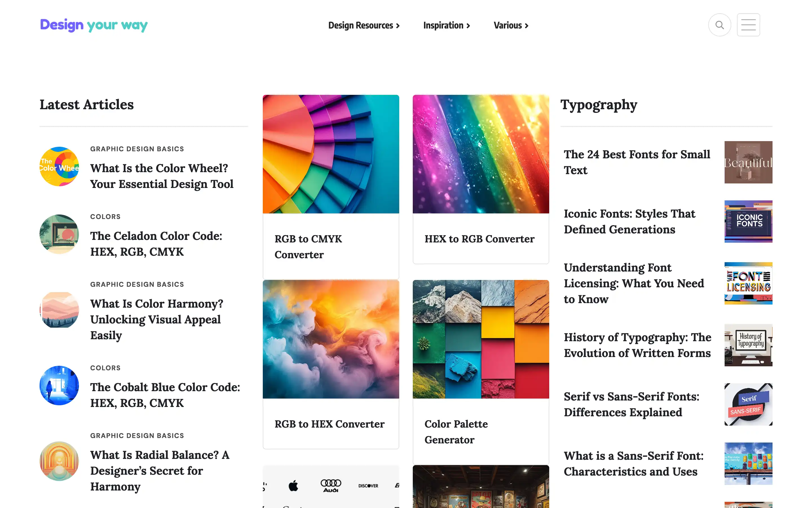This screenshot has width=812, height=508.
Task: Click the Typography section heading
Action: click(599, 105)
